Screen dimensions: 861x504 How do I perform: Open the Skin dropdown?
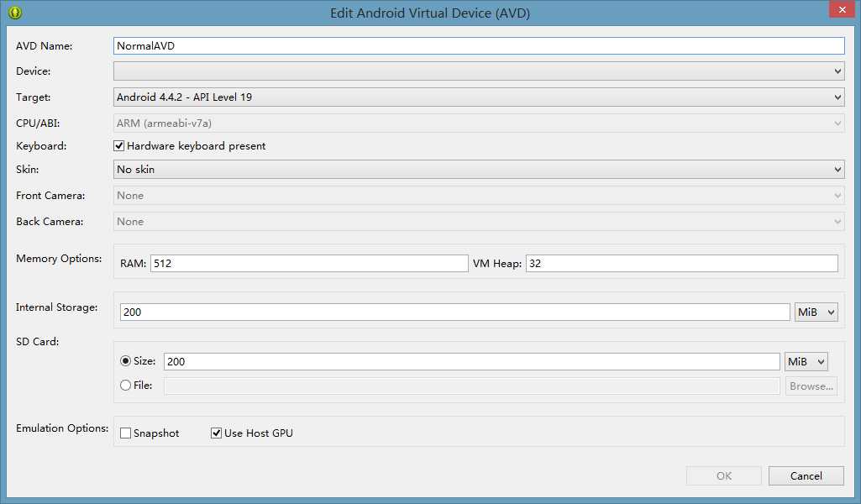[478, 169]
